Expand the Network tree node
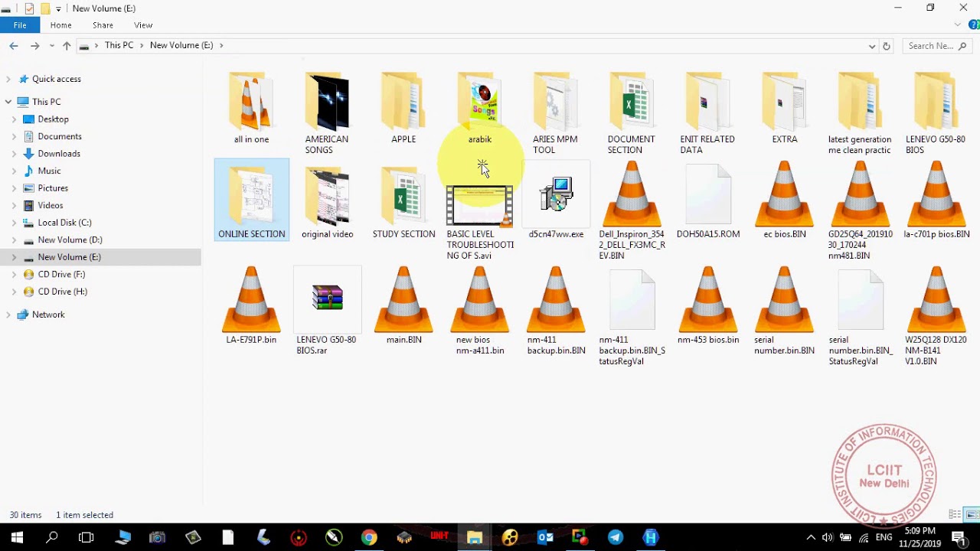Screen dimensions: 980x551 pyautogui.click(x=8, y=315)
